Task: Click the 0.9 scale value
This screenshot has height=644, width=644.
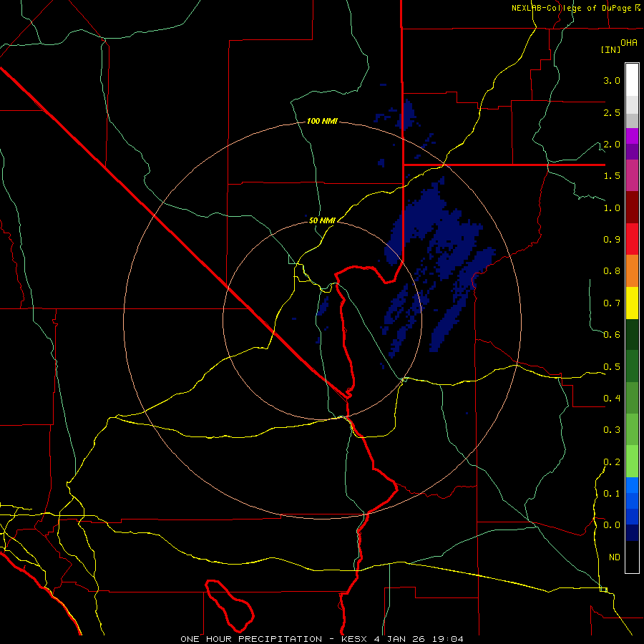Action: pos(612,240)
